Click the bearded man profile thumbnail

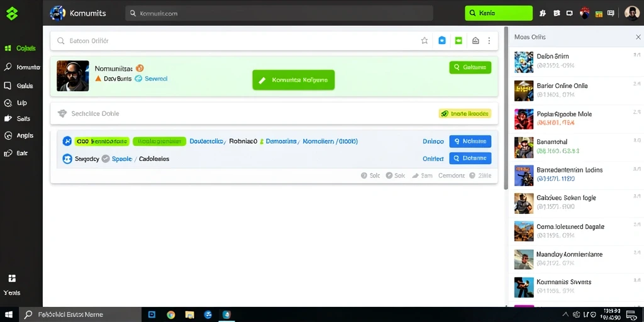pyautogui.click(x=73, y=76)
